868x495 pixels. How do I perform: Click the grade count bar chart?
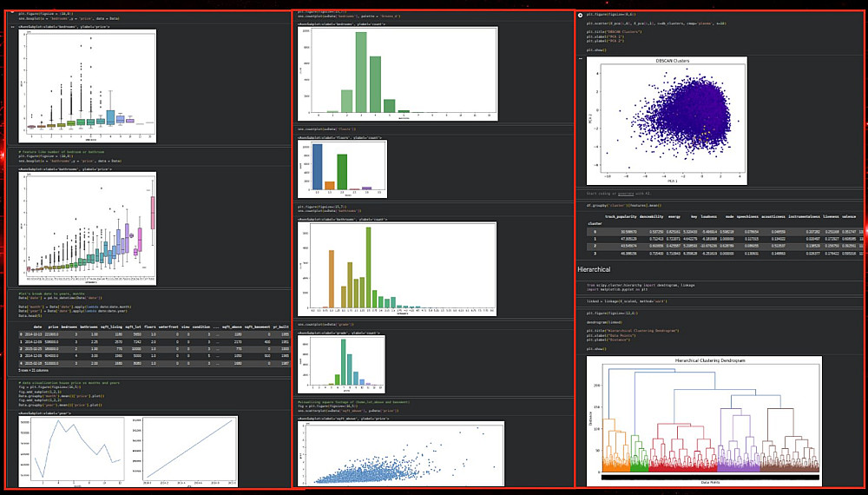pyautogui.click(x=341, y=364)
